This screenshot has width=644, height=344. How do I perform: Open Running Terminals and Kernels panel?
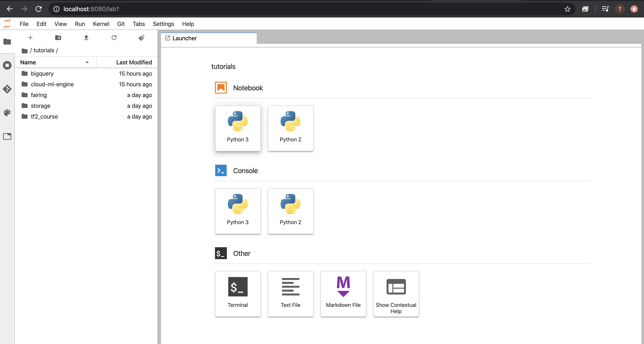[x=7, y=65]
